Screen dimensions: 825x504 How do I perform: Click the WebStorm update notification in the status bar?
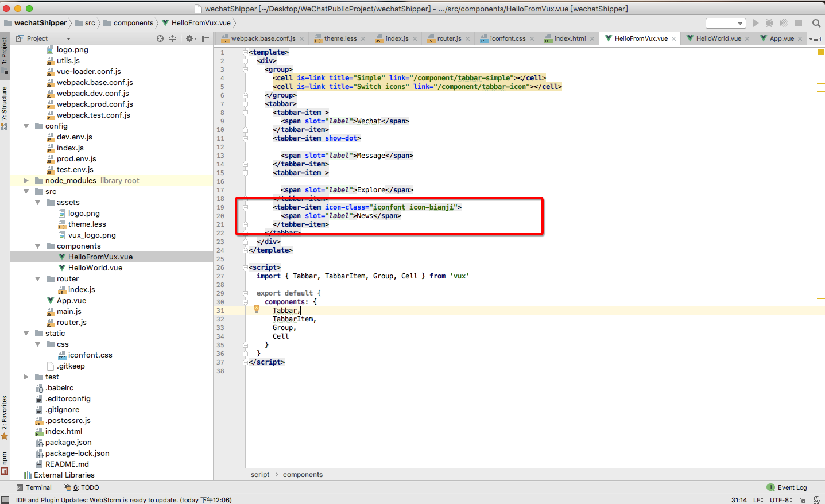click(x=124, y=500)
